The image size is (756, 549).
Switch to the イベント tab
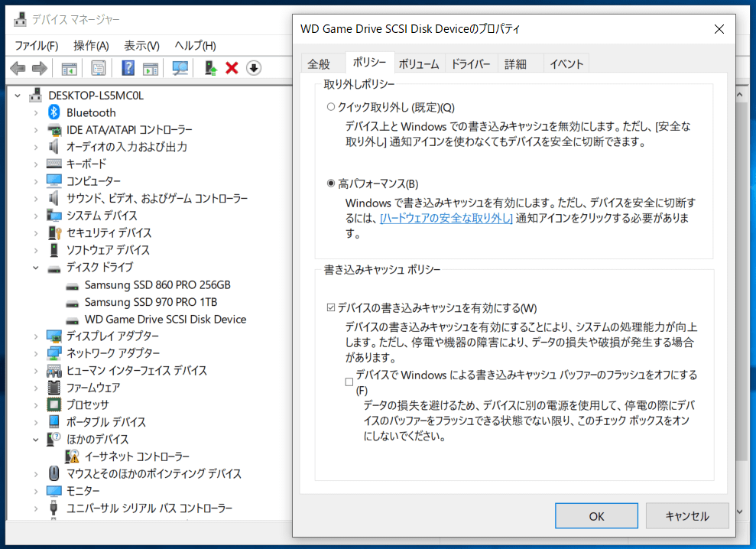tap(566, 63)
